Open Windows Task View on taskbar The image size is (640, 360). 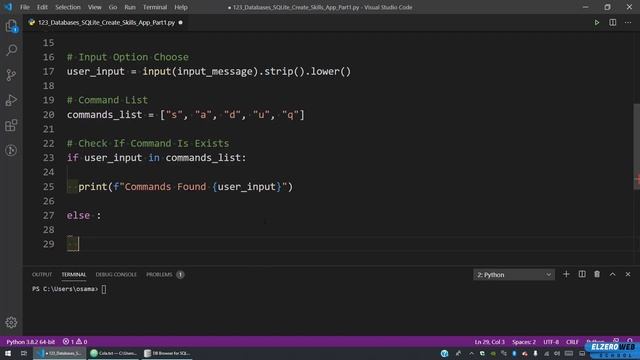coord(24,353)
